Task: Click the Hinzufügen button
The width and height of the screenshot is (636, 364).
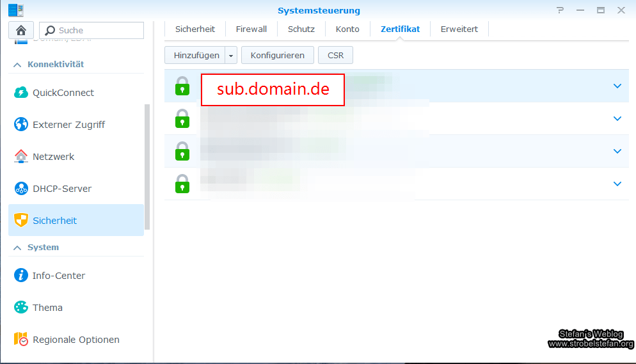Action: tap(195, 55)
